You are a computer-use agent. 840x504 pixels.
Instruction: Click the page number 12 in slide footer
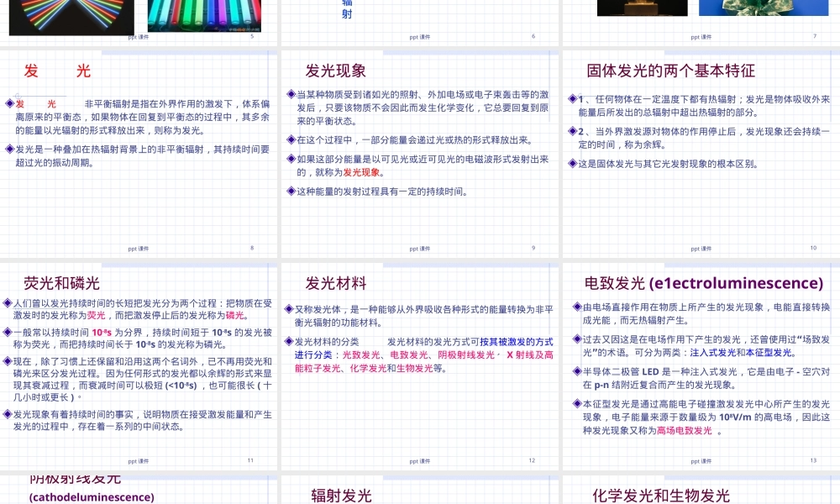point(532,460)
